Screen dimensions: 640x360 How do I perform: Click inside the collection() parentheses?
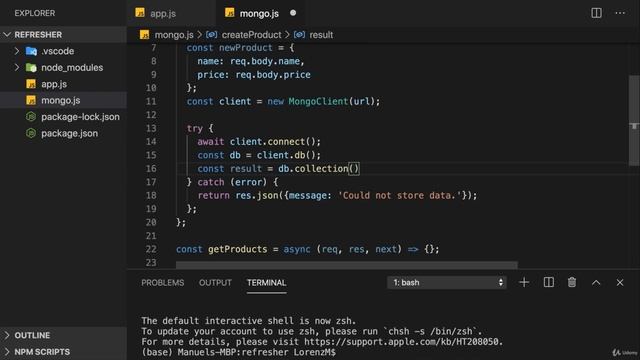[354, 169]
